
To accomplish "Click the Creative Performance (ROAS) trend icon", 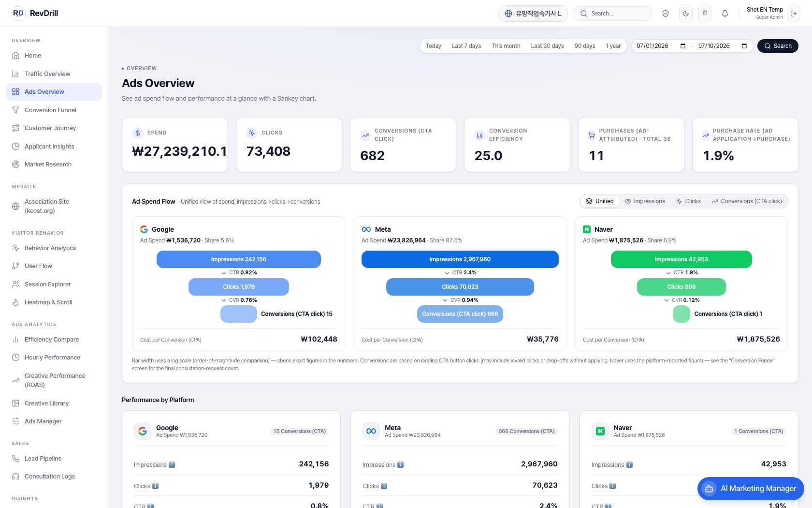I will 15,380.
